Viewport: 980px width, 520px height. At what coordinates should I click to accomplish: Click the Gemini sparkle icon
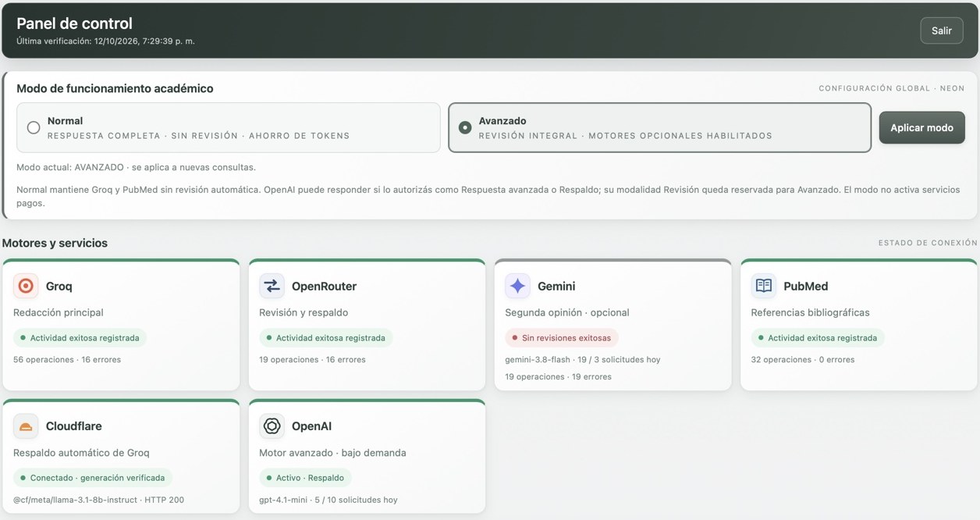(x=517, y=287)
